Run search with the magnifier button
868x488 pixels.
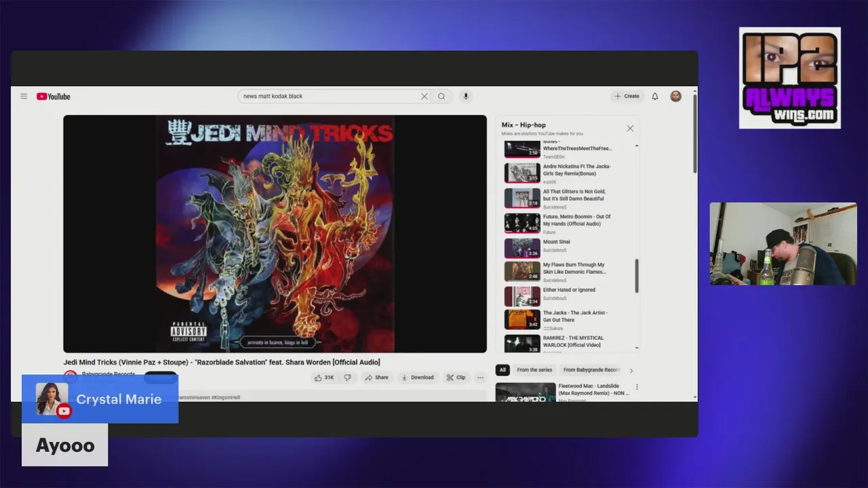click(x=441, y=96)
